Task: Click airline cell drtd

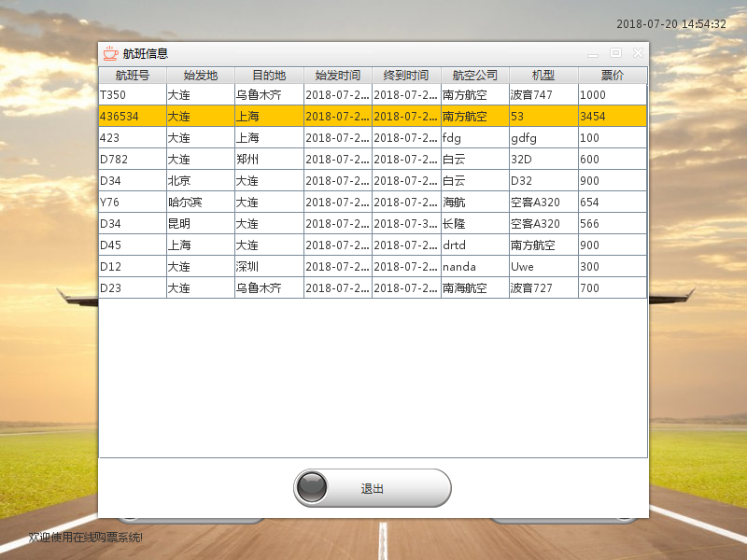Action: 475,245
